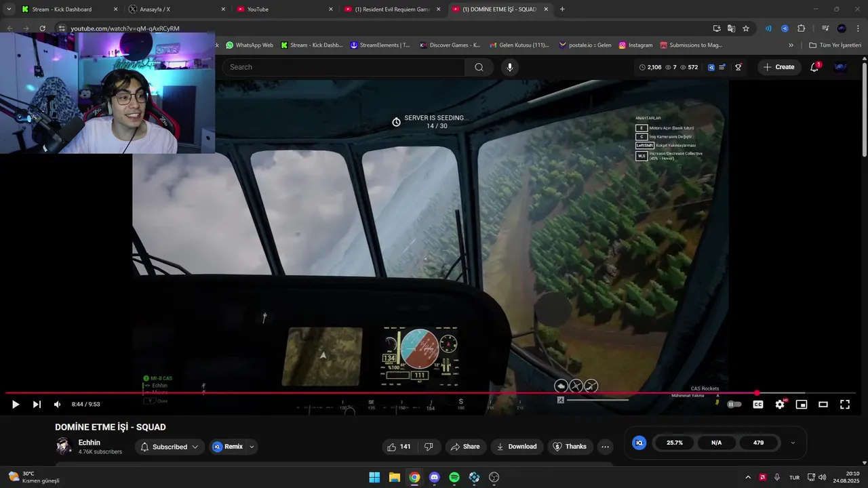Open the translate page icon
Image resolution: width=868 pixels, height=488 pixels.
coord(731,28)
